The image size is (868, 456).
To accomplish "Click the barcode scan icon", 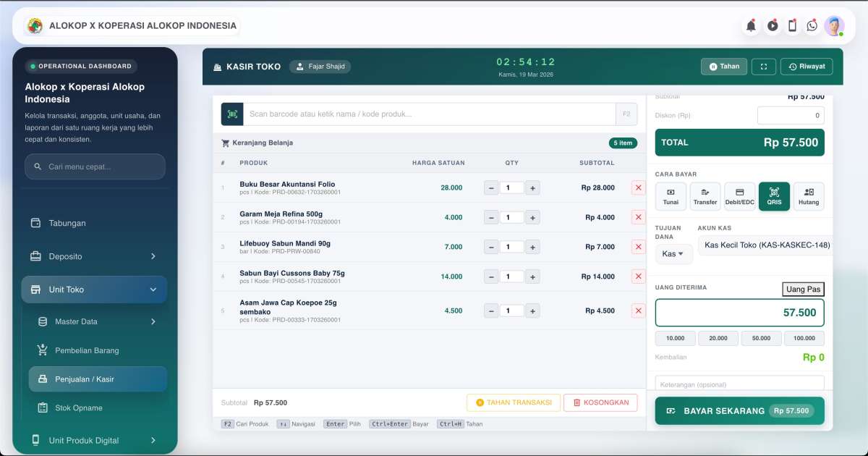I will (x=232, y=114).
